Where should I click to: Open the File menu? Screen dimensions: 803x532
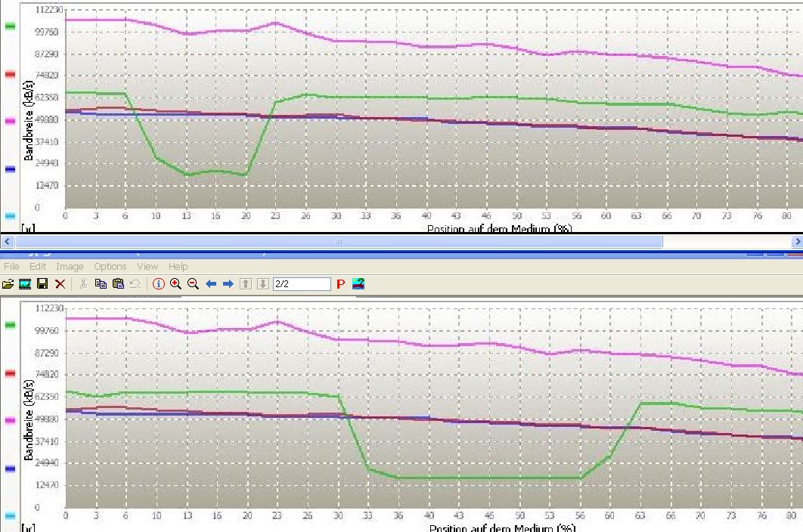tap(11, 266)
